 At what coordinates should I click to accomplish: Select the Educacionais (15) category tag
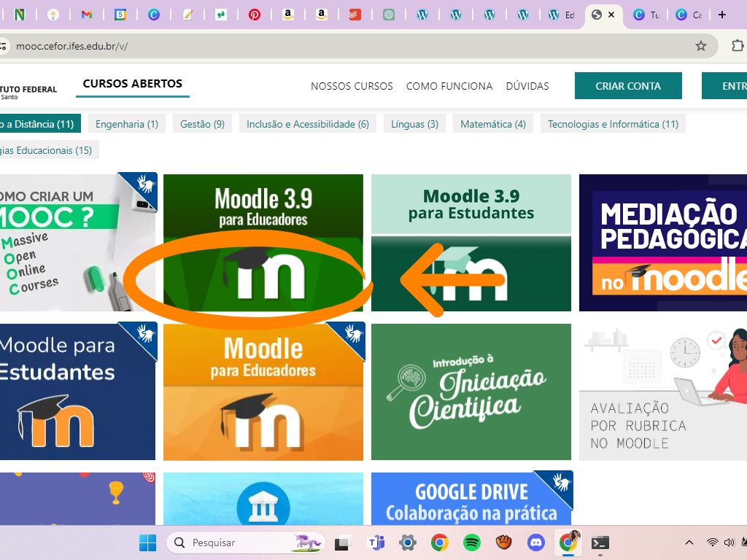pyautogui.click(x=49, y=150)
